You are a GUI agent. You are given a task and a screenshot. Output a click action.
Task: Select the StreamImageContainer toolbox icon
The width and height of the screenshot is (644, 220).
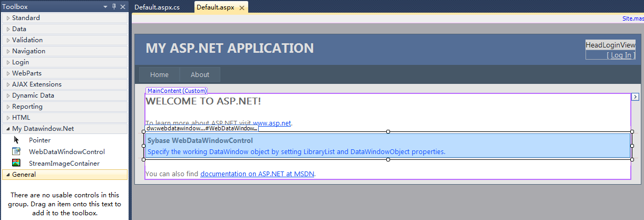(x=16, y=163)
